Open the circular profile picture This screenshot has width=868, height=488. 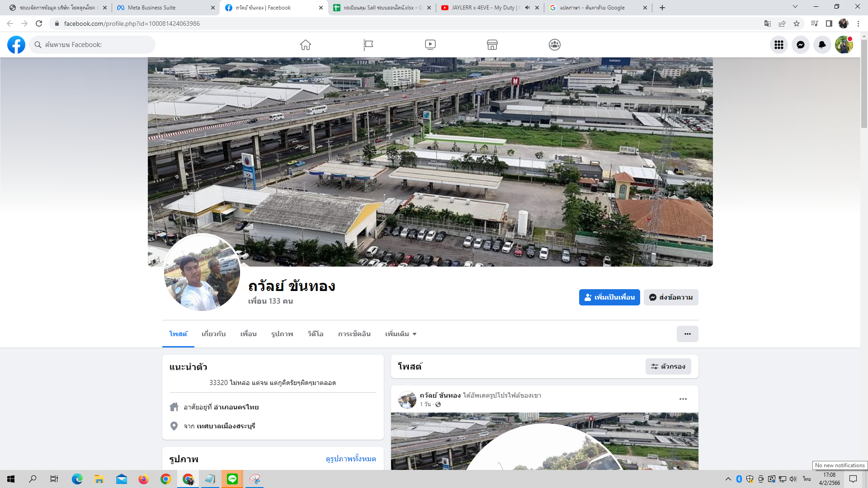[202, 273]
